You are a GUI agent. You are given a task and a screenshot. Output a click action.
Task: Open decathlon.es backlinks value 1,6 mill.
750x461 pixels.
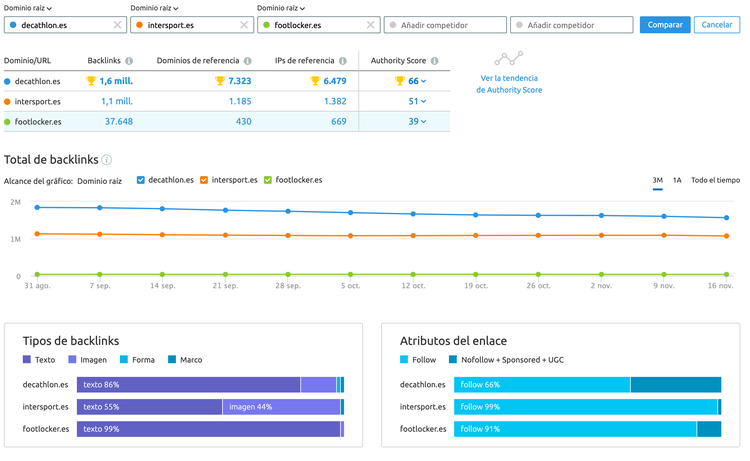tap(116, 81)
